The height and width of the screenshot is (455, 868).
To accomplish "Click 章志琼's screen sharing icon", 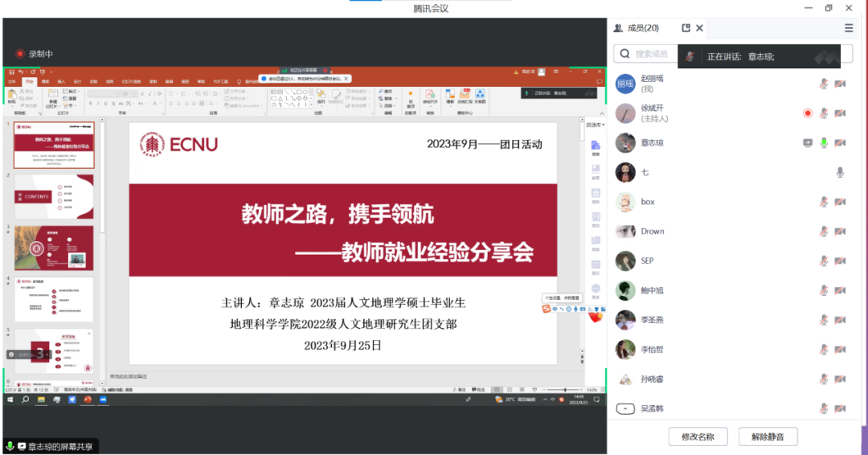I will (x=808, y=143).
